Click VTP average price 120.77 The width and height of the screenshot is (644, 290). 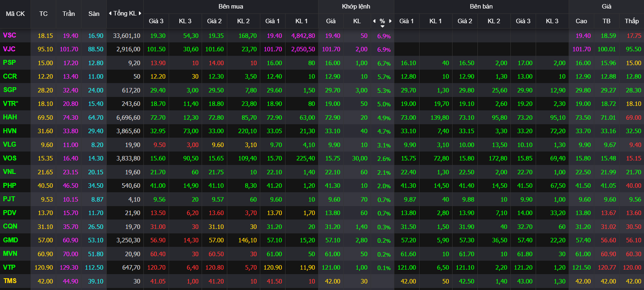(607, 268)
